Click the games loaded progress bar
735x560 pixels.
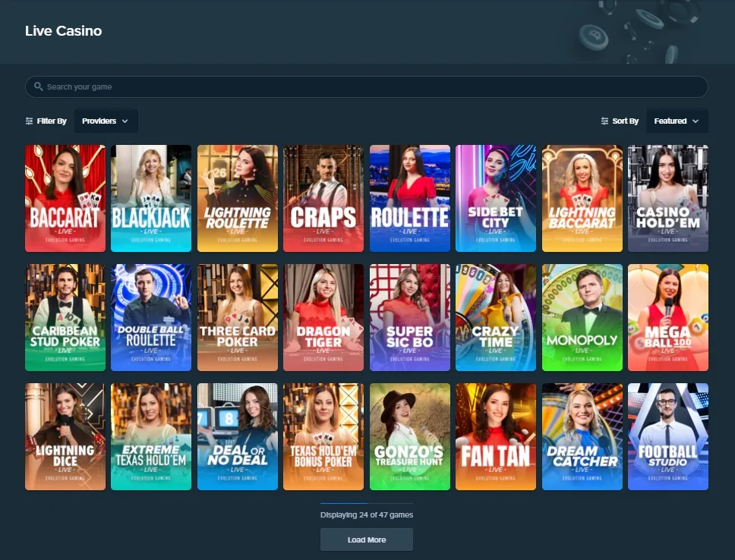tap(367, 503)
